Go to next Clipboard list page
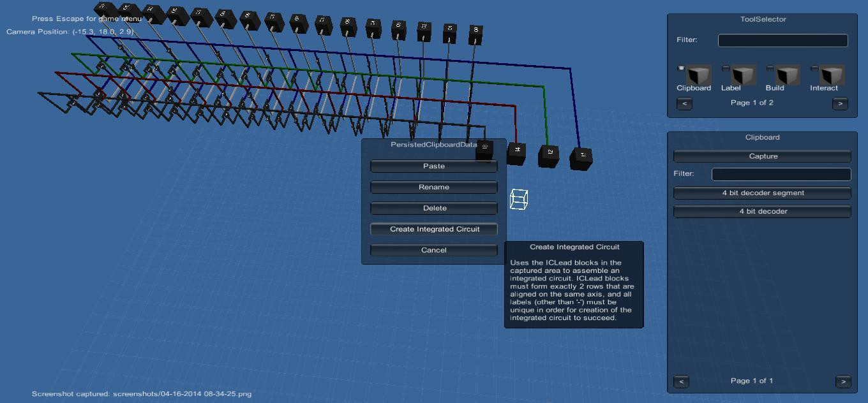The image size is (868, 403). tap(843, 381)
